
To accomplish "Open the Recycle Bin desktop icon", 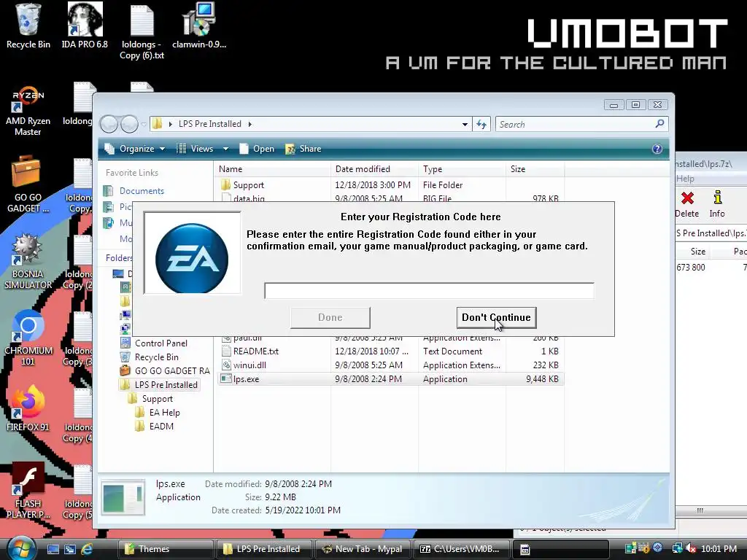I will (x=28, y=26).
